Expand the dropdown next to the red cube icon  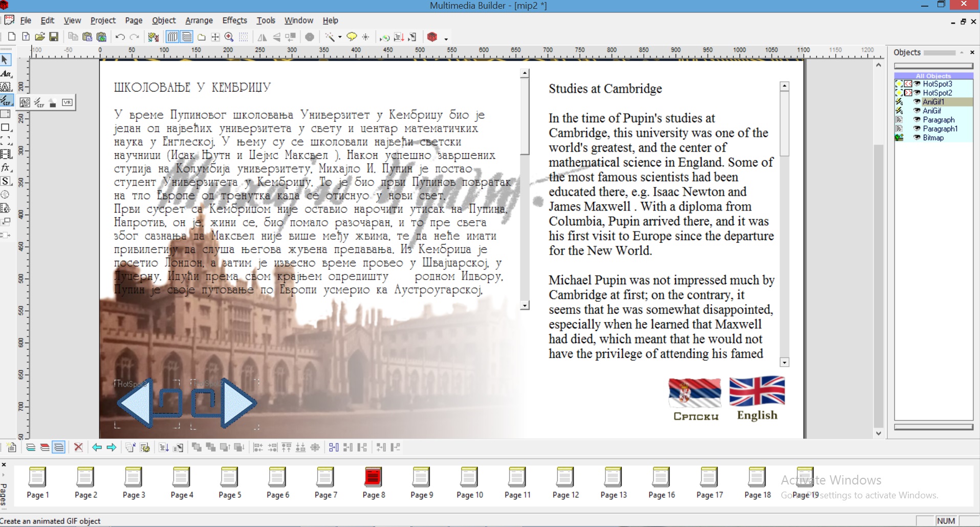446,38
